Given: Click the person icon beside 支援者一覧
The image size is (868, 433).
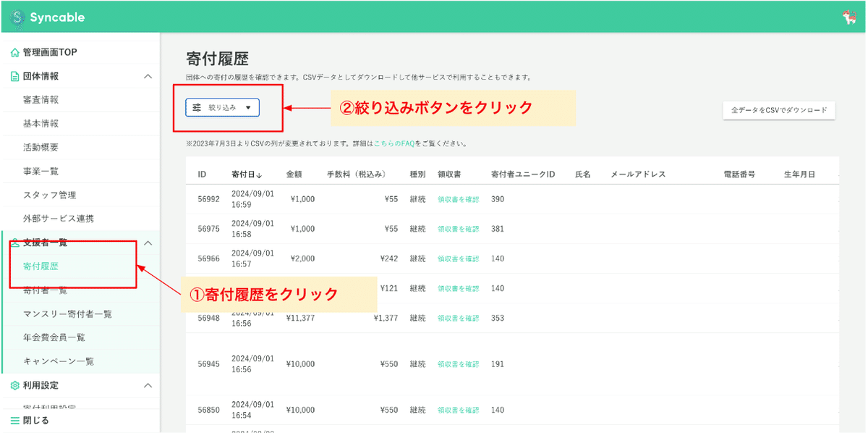Looking at the screenshot, I should pyautogui.click(x=14, y=243).
